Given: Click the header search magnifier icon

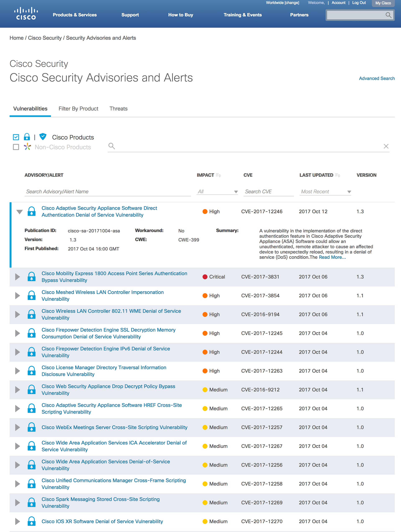Looking at the screenshot, I should 388,15.
